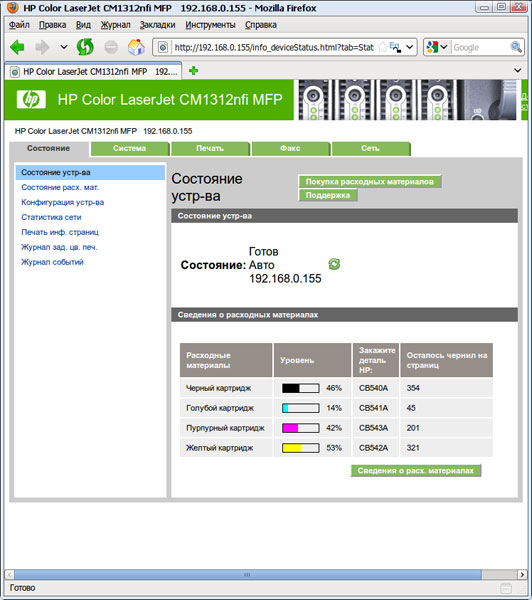Click the Сведения о расх. материалах button
This screenshot has height=600, width=532.
(x=416, y=471)
